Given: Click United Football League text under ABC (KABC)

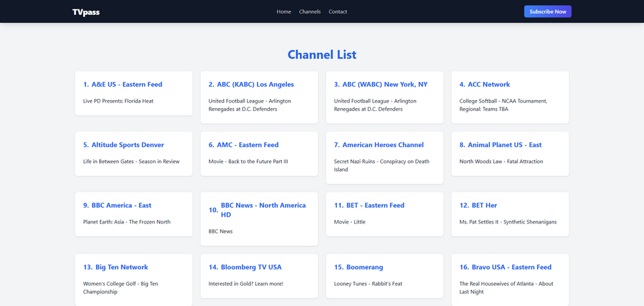Looking at the screenshot, I should pos(250,105).
